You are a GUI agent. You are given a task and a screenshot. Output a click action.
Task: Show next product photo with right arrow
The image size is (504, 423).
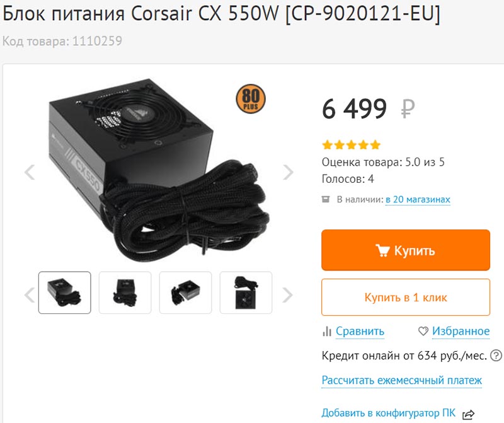(x=289, y=172)
